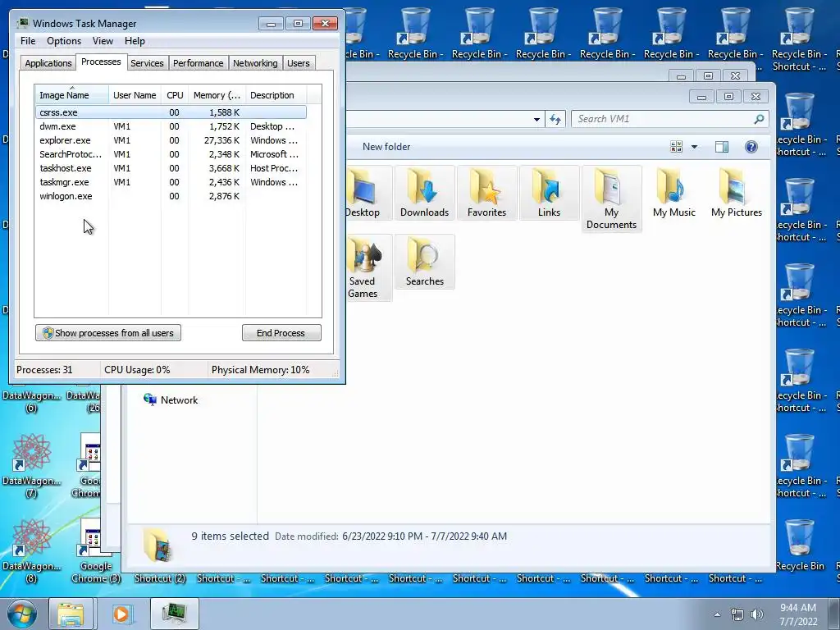840x630 pixels.
Task: Sort processes by Image Name column
Action: [71, 95]
